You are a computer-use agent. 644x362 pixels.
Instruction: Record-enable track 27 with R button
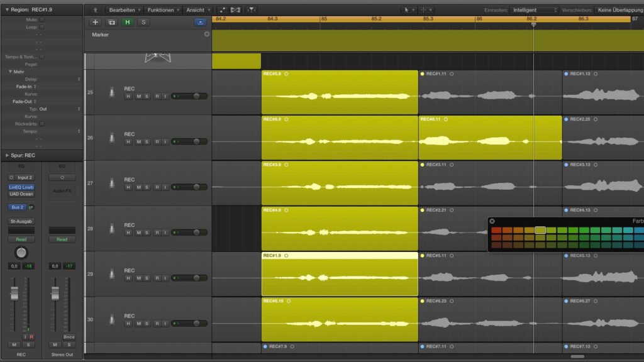click(157, 187)
